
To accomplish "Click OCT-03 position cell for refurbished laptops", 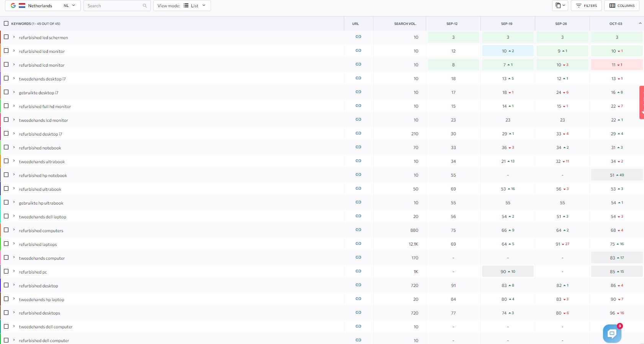I will point(617,244).
